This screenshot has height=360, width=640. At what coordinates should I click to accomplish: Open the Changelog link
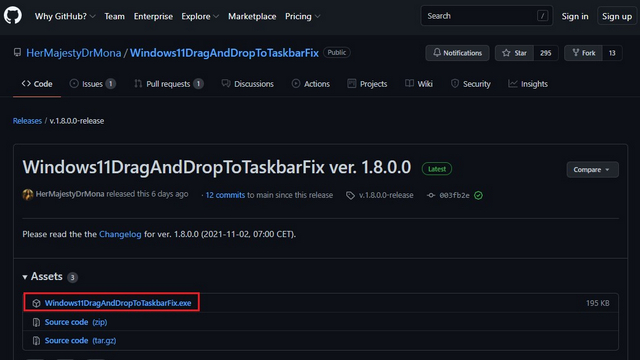(x=120, y=234)
